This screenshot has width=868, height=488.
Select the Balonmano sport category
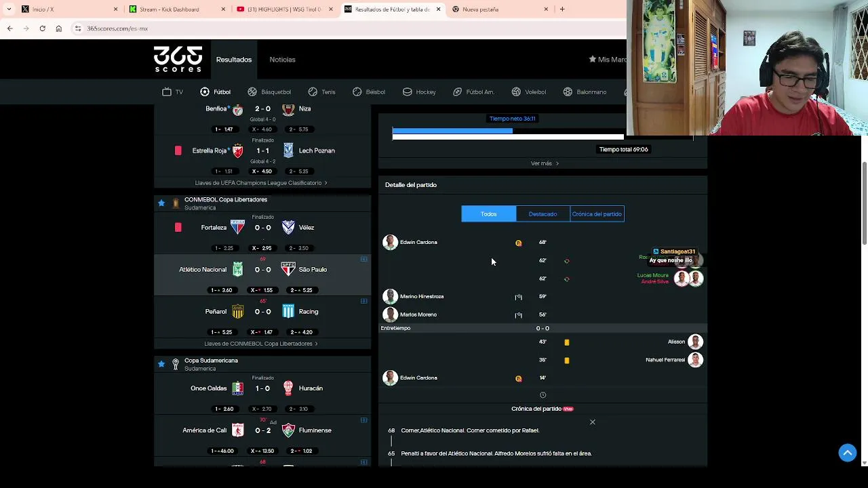585,91
